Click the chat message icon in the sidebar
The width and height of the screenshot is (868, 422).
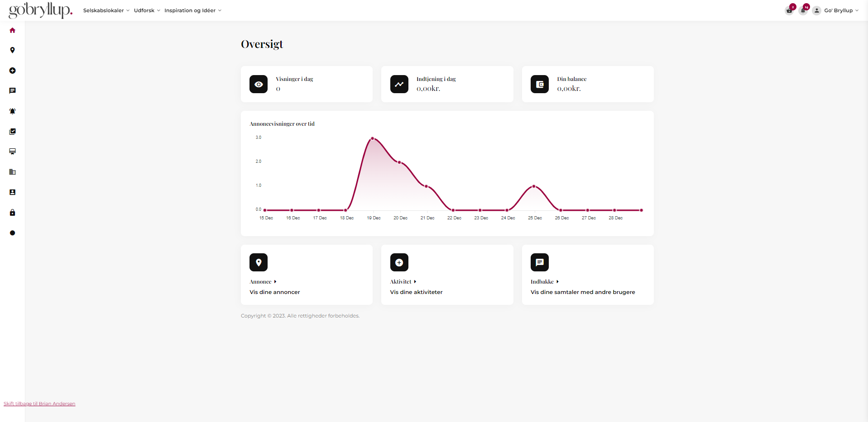coord(12,91)
